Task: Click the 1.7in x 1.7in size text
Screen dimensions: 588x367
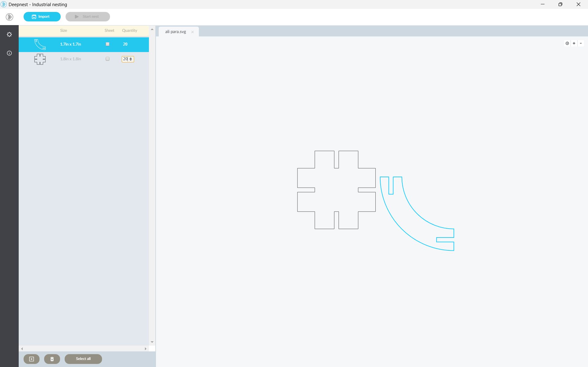Action: coord(70,44)
